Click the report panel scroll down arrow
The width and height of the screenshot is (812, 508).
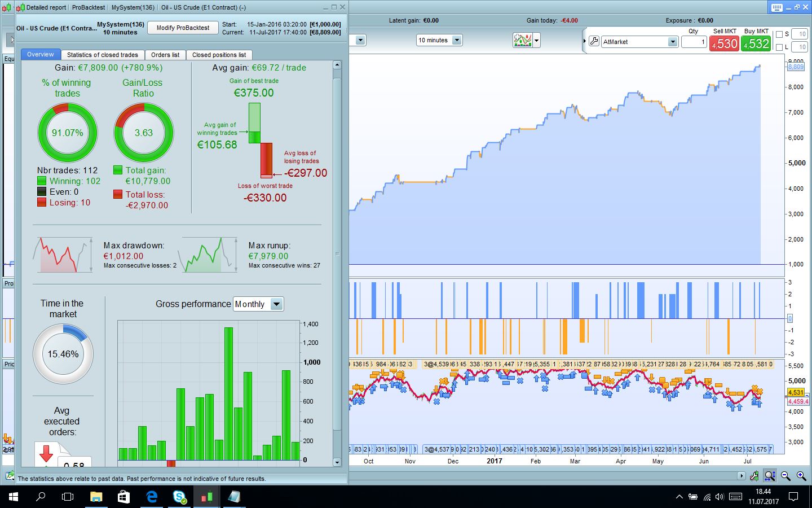tap(337, 462)
